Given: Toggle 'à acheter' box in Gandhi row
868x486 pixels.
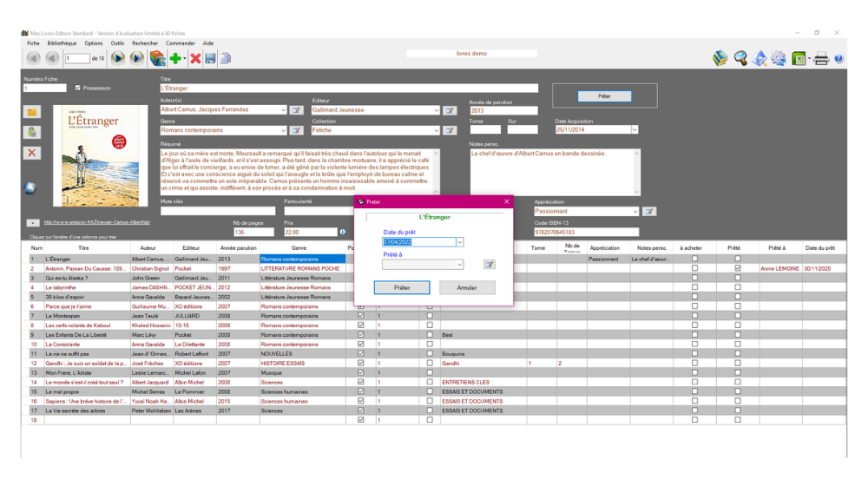Looking at the screenshot, I should click(694, 363).
